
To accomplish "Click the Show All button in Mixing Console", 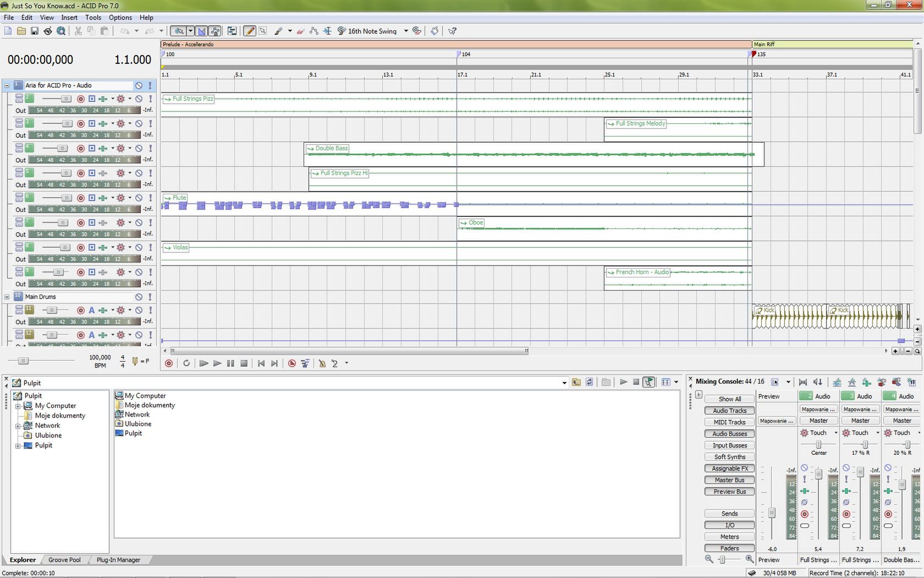I will (729, 399).
